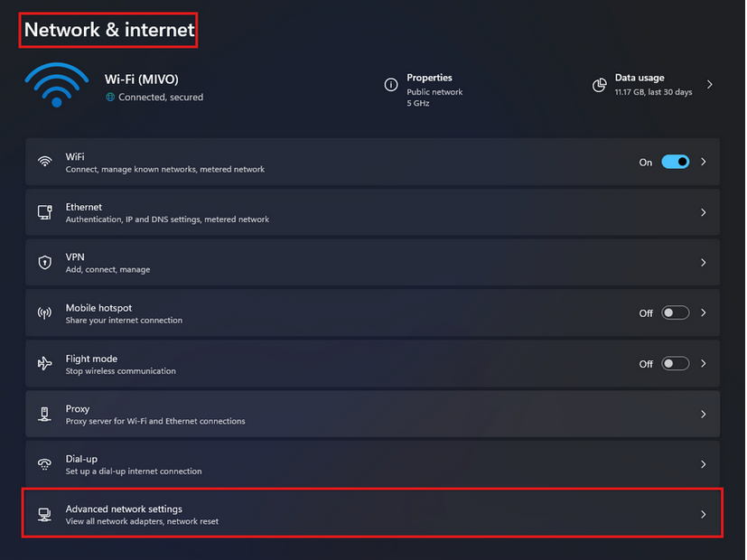The width and height of the screenshot is (747, 560).
Task: Expand the Data usage chevron arrow
Action: (x=709, y=85)
